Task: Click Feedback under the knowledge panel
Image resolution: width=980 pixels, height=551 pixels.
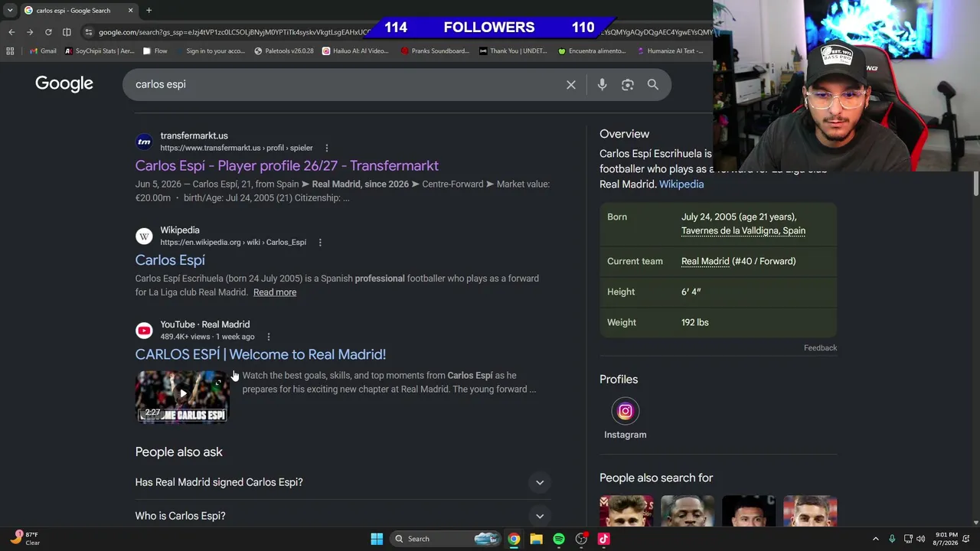Action: coord(820,348)
